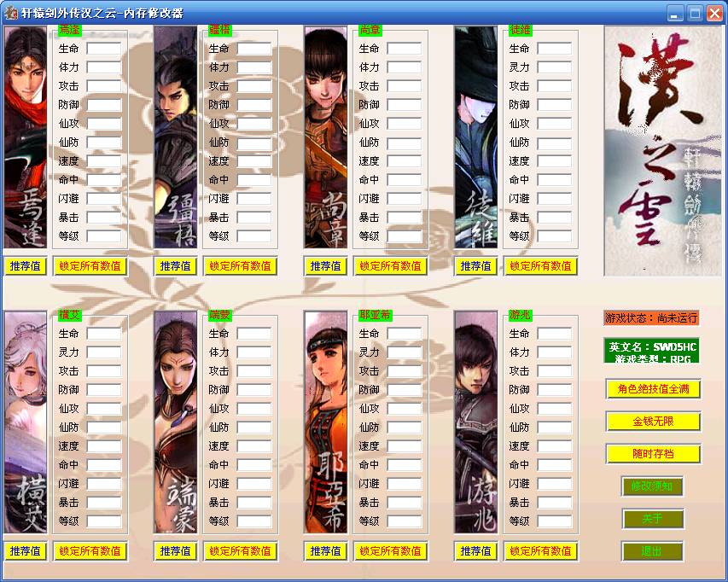Click the 尚章 character portrait
728x582 pixels.
325,137
